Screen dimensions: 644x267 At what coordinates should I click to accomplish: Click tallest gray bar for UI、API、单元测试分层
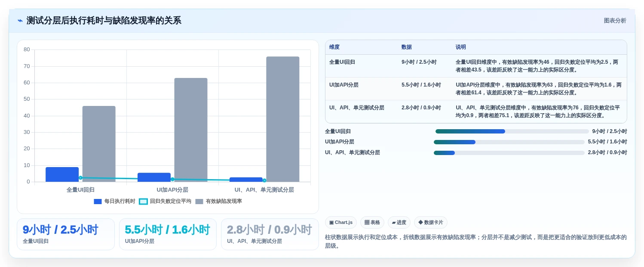[x=283, y=119]
